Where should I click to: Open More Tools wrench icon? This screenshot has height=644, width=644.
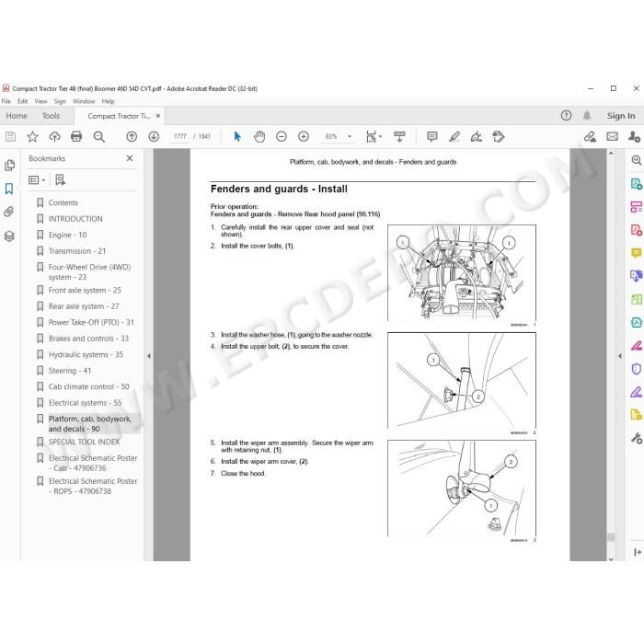[x=637, y=438]
